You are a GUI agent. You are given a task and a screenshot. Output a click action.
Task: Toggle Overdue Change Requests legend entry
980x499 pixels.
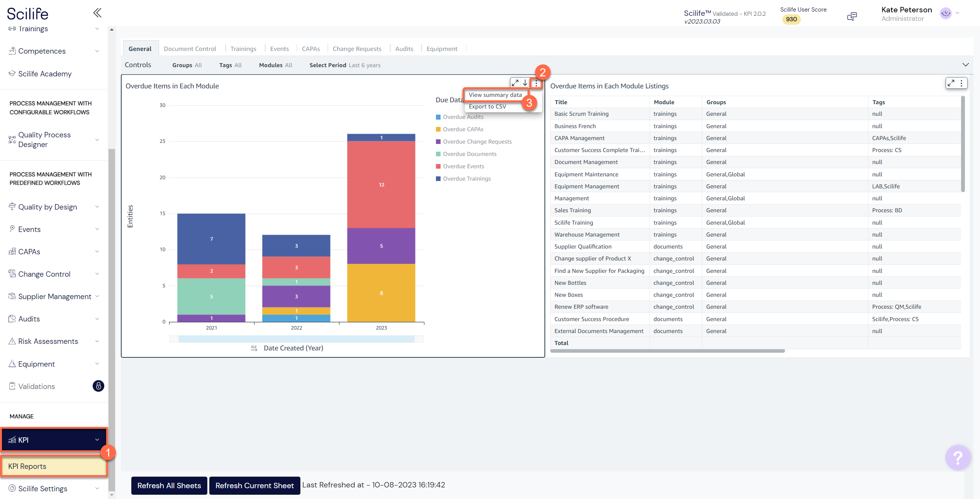point(474,142)
